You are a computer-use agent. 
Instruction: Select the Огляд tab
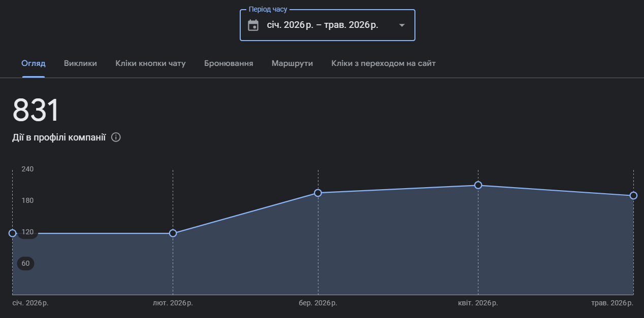tap(34, 63)
